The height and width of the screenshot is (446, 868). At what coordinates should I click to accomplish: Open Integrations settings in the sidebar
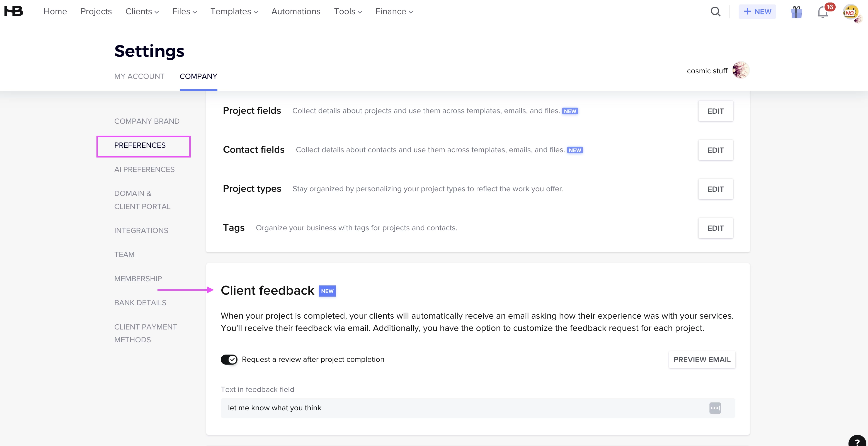click(141, 231)
